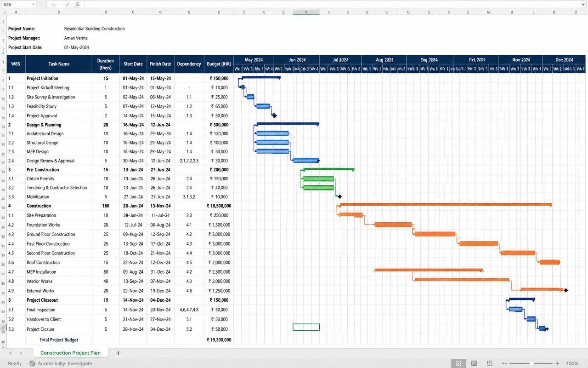This screenshot has width=588, height=368.
Task: Select the Design Review & Approval bar
Action: click(306, 161)
